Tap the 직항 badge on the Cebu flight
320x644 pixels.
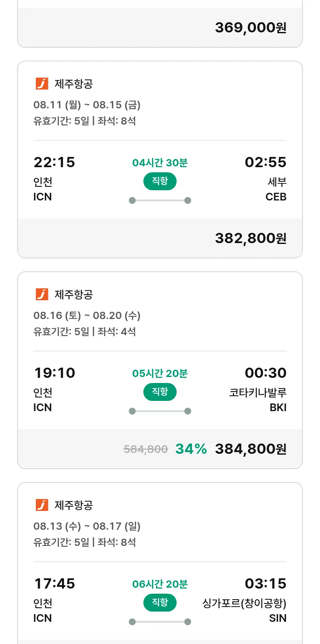click(x=160, y=181)
